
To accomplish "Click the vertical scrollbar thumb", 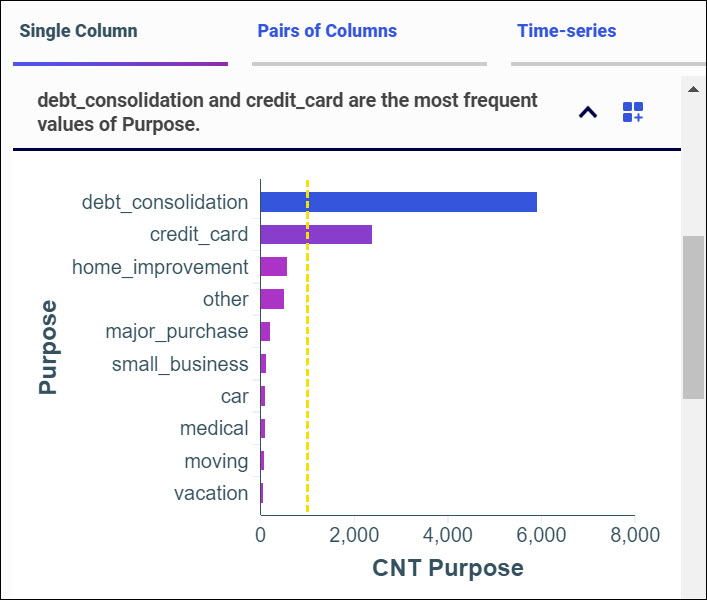I will (693, 317).
